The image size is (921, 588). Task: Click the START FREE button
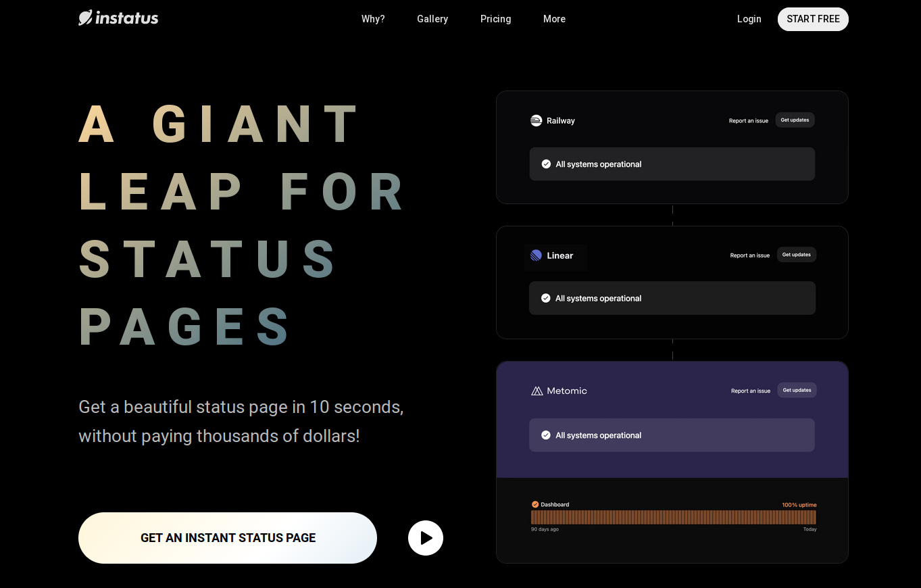click(x=813, y=19)
